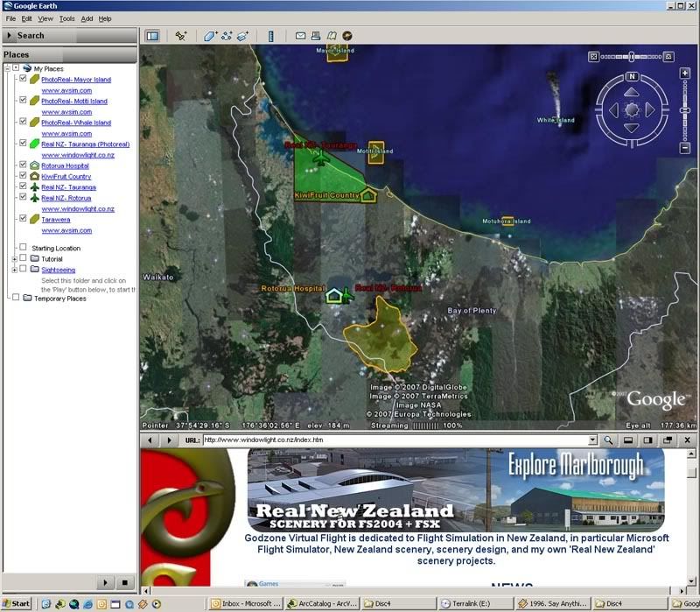The width and height of the screenshot is (700, 612).
Task: Pan map left with compass arrow
Action: (x=614, y=110)
